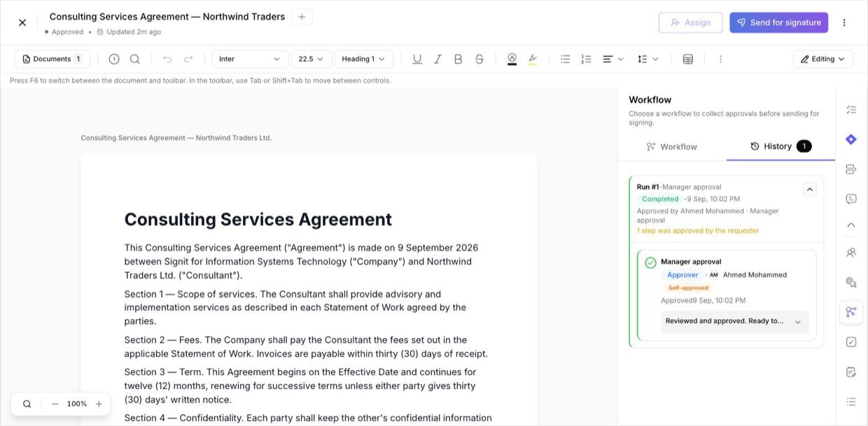This screenshot has height=426, width=868.
Task: Open the Editing mode dropdown
Action: coord(823,59)
